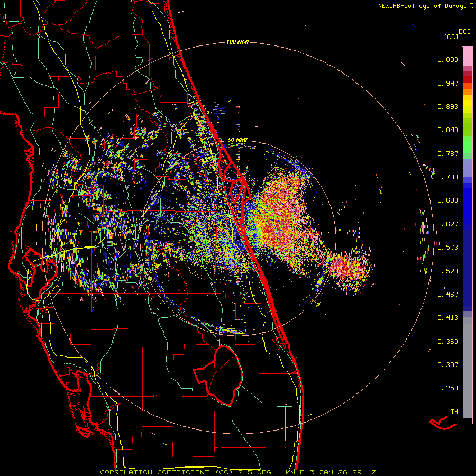The height and width of the screenshot is (476, 476).
Task: Select the 0.680 scale value
Action: click(x=448, y=200)
